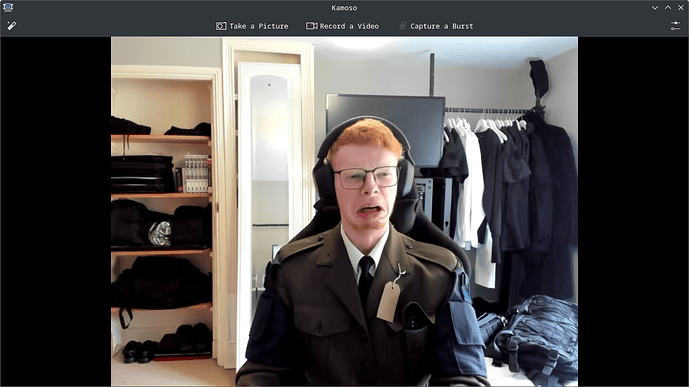Switch to Record a Video mode label
The image size is (689, 387).
pos(349,26)
